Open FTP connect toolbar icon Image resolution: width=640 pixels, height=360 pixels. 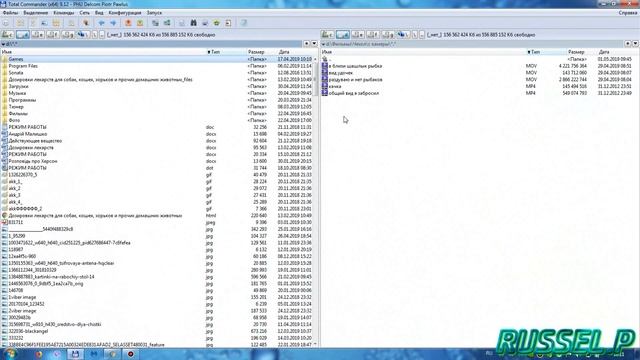(x=155, y=23)
